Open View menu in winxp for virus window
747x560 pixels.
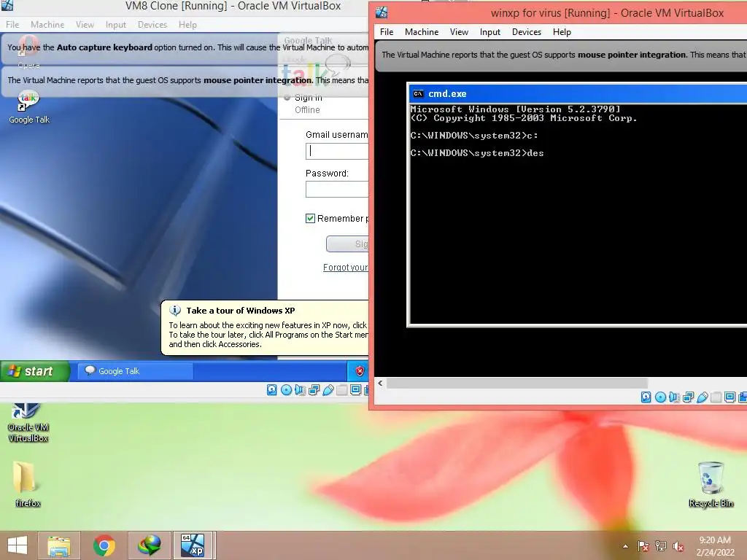(459, 32)
